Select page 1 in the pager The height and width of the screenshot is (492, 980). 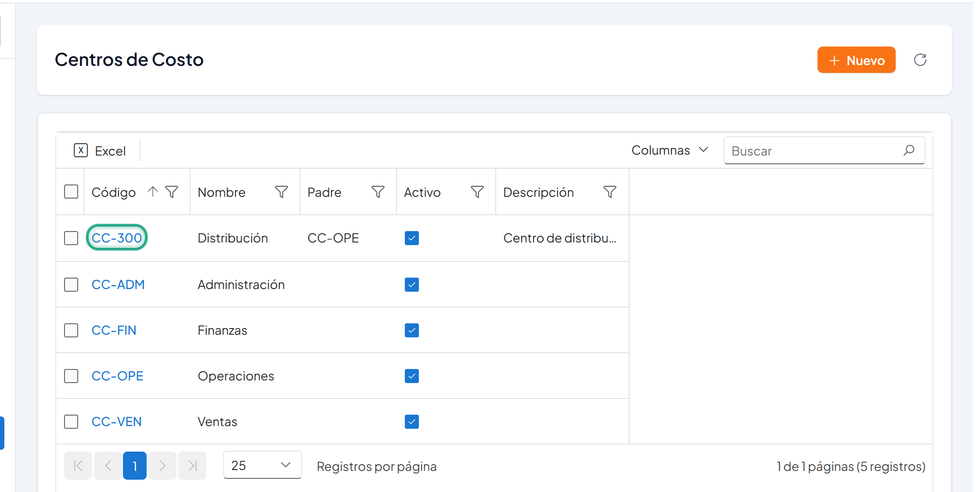click(x=135, y=466)
